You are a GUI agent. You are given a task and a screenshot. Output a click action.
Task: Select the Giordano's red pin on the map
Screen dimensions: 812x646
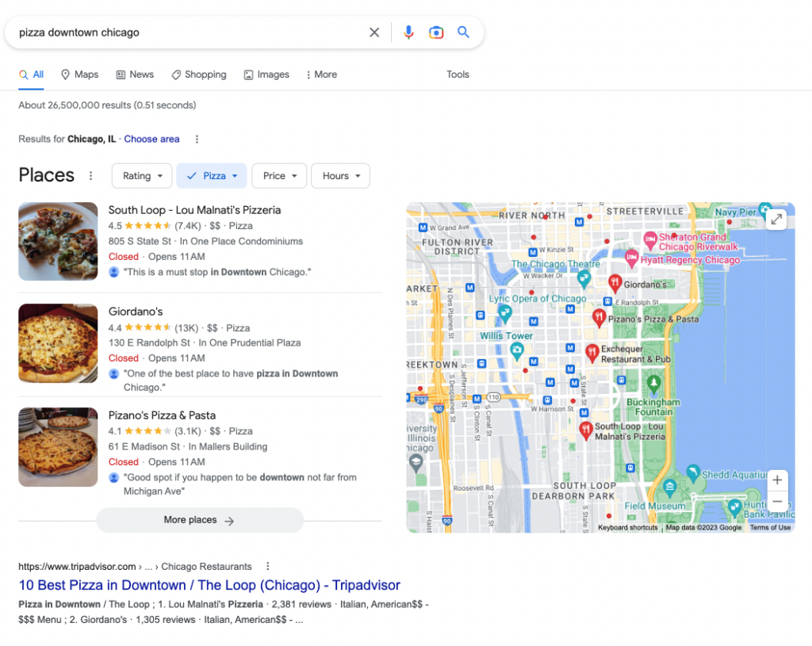(615, 283)
